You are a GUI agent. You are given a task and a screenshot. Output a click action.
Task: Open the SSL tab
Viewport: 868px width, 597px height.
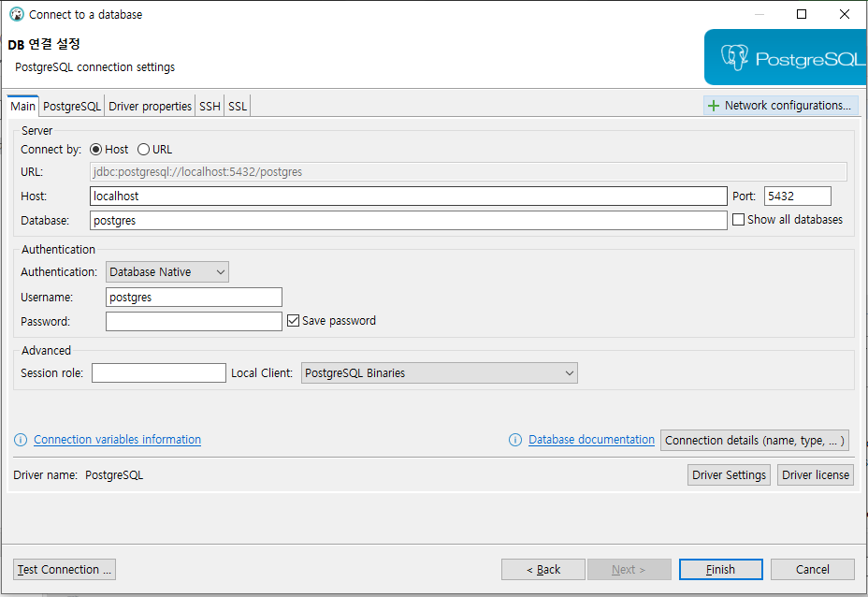point(238,107)
